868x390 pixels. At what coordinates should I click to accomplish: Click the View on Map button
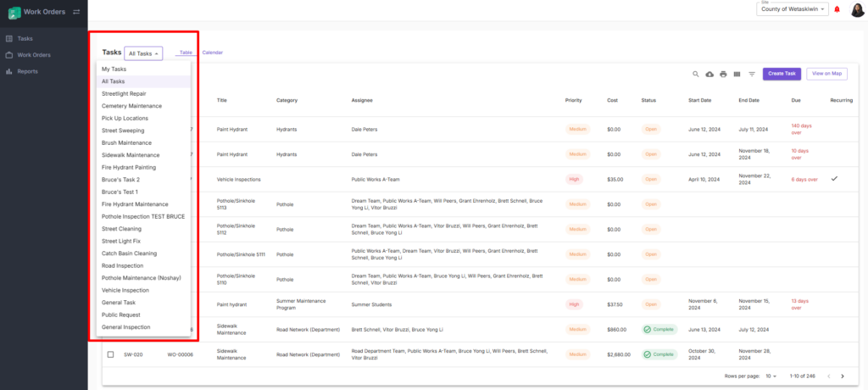click(826, 74)
